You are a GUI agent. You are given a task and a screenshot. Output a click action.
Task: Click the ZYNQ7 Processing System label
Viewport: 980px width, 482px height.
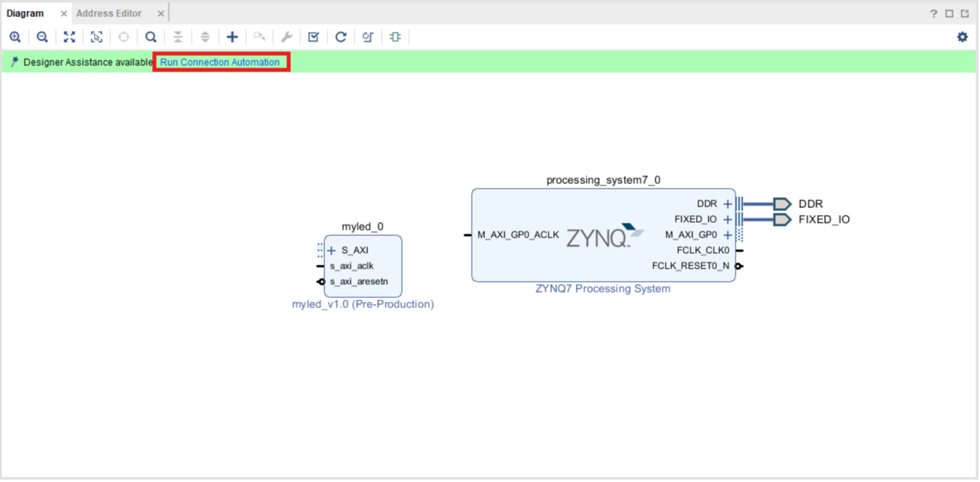[x=603, y=289]
